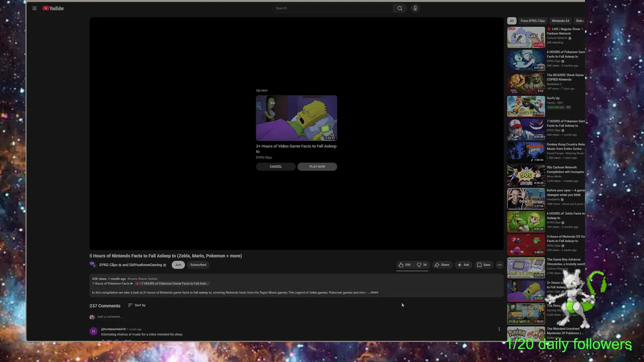644x362 pixels.
Task: Go to the YouTube home logo
Action: click(53, 8)
